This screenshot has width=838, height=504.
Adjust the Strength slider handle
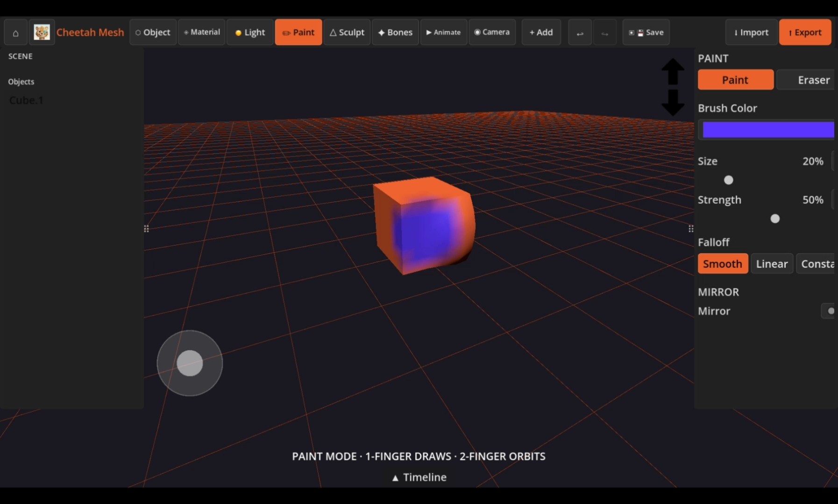coord(775,218)
